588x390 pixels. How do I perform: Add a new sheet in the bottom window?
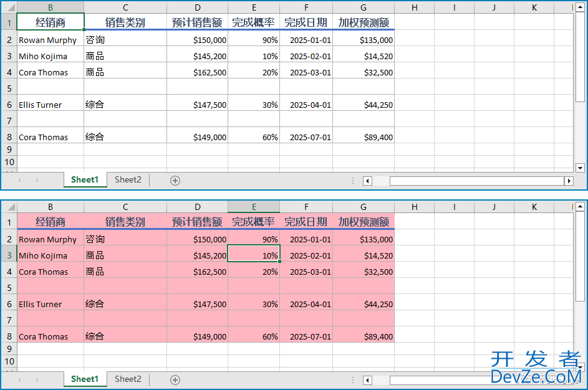[x=175, y=379]
